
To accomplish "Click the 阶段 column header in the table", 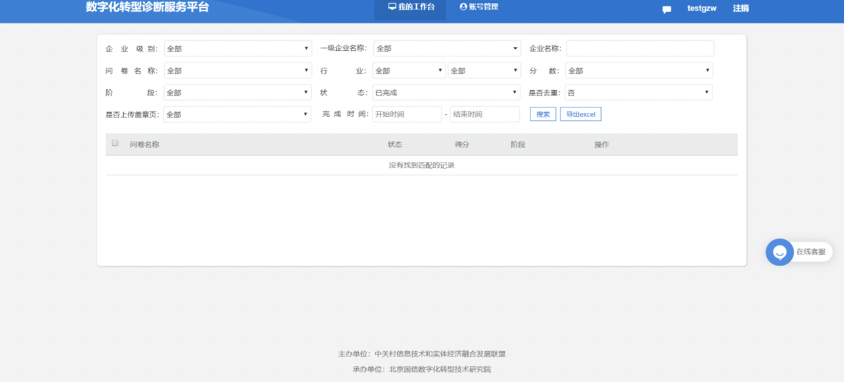I will coord(518,144).
